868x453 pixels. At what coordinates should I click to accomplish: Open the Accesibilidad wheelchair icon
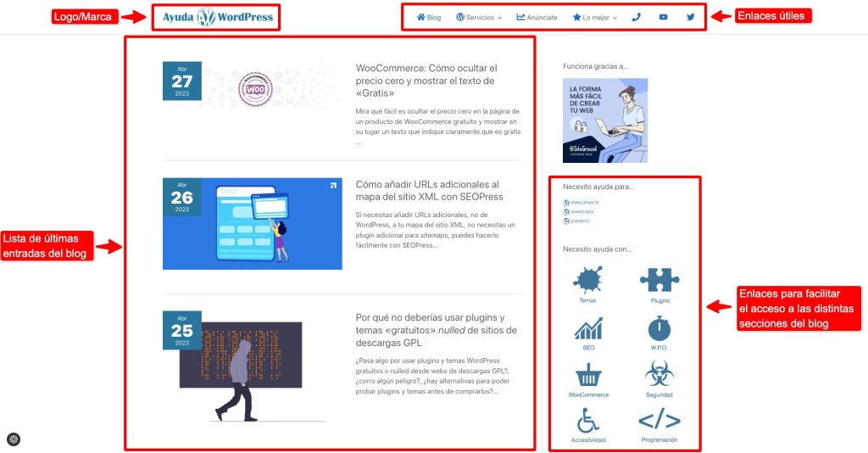[x=588, y=420]
